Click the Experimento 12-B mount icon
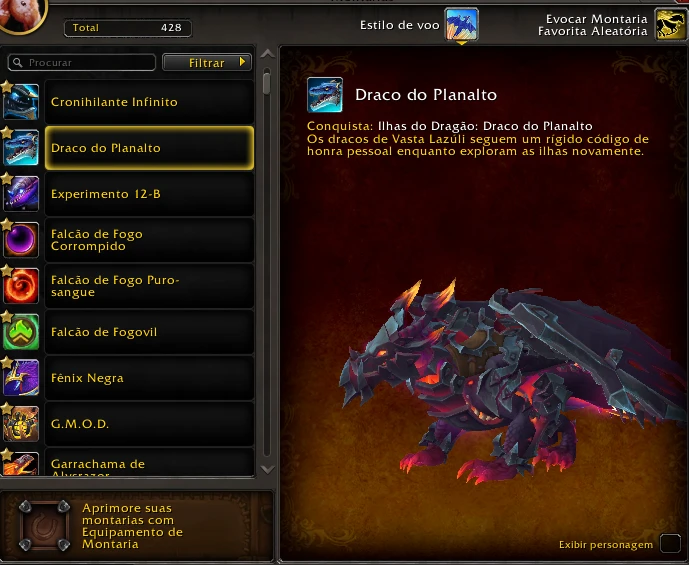This screenshot has height=565, width=689. point(21,194)
